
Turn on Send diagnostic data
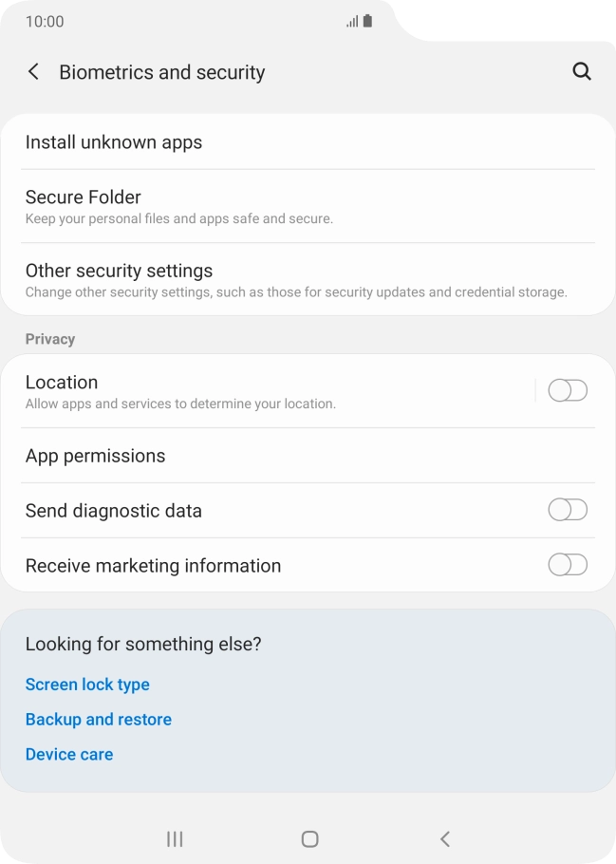click(568, 510)
